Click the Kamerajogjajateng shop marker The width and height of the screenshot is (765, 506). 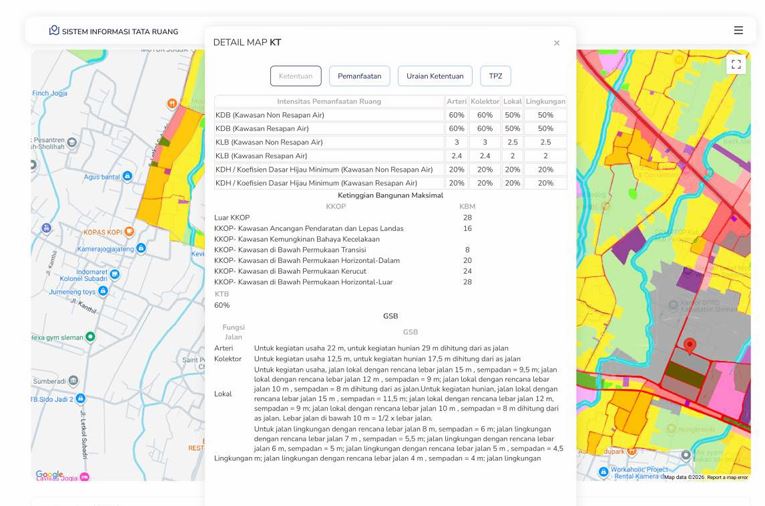(141, 248)
